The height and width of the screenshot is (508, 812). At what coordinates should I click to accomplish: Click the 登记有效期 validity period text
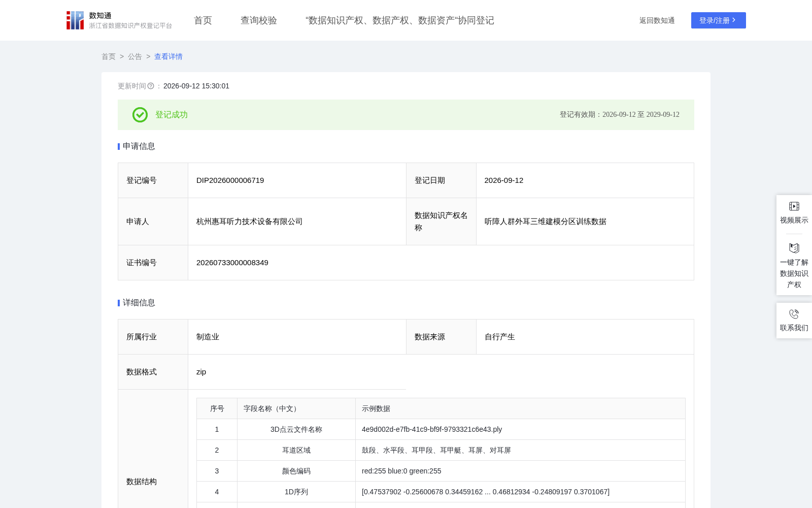click(620, 115)
